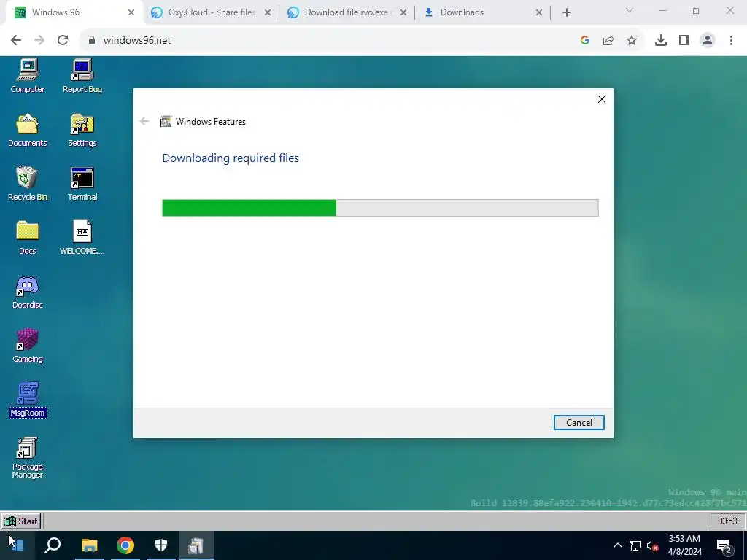The image size is (747, 560).
Task: Switch to the Downloads tab
Action: pos(481,12)
